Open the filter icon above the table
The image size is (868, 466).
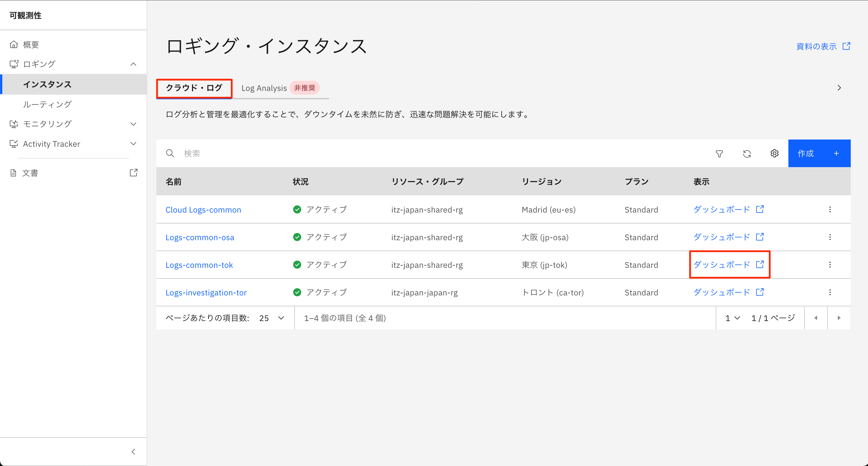coord(719,153)
